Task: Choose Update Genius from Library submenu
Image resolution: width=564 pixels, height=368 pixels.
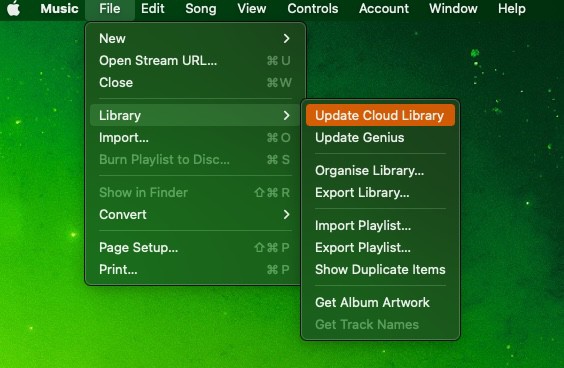Action: [x=380, y=137]
